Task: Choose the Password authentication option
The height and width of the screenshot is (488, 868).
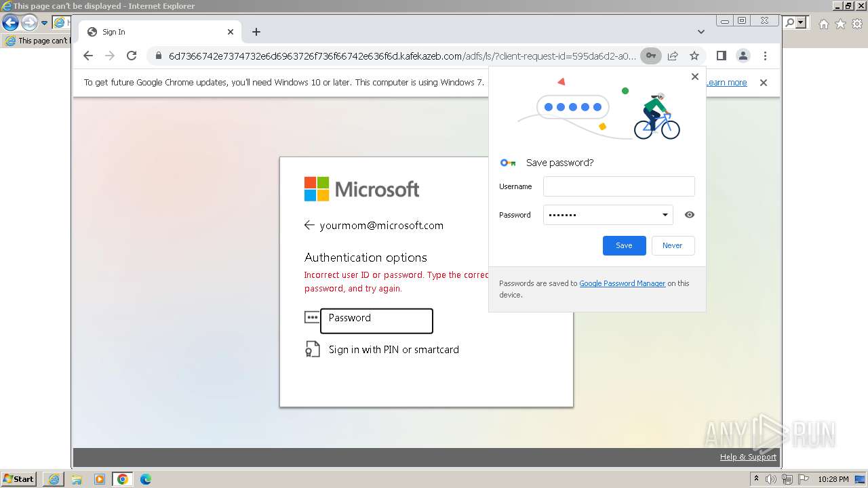Action: click(376, 321)
